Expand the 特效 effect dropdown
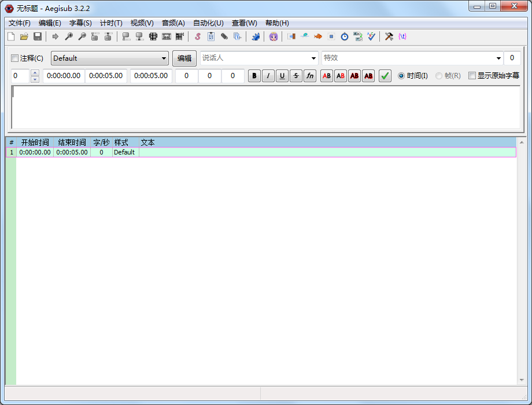The width and height of the screenshot is (532, 405). coord(498,58)
